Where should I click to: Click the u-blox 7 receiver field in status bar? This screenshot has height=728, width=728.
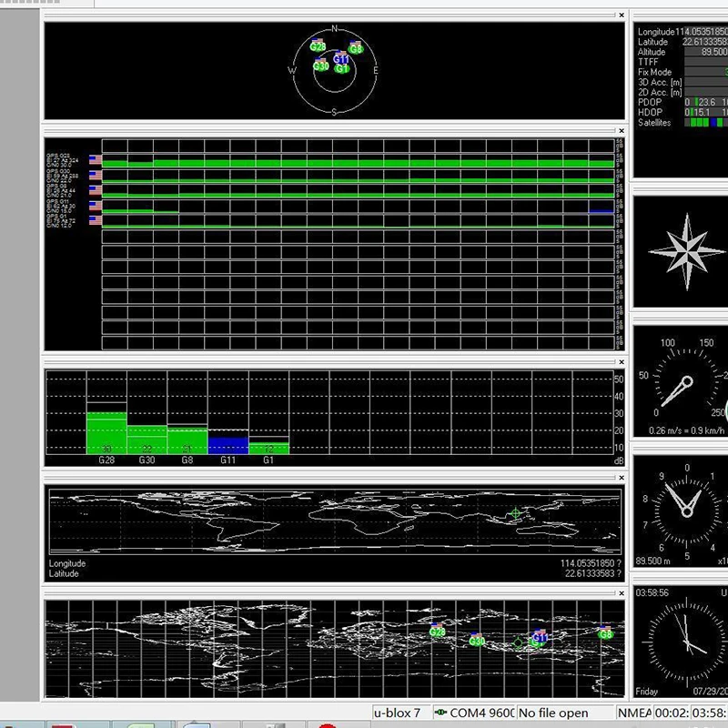[x=401, y=713]
